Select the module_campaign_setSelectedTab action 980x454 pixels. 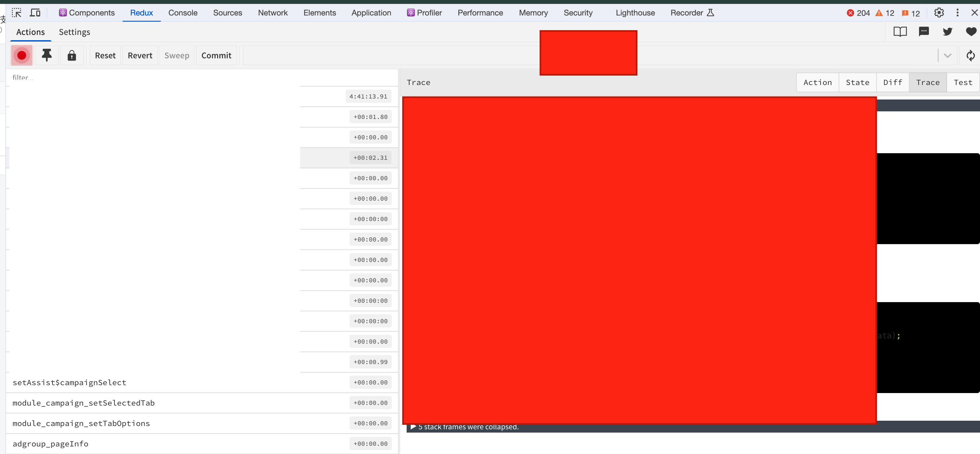click(x=84, y=403)
